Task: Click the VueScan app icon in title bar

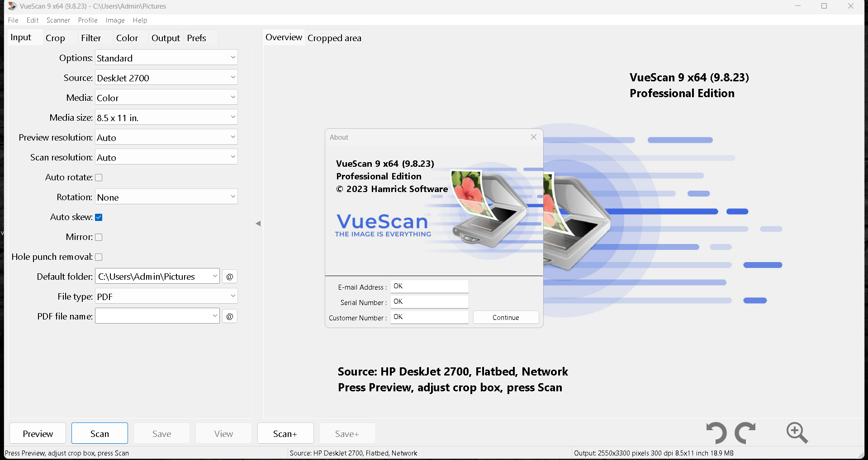Action: (x=12, y=6)
